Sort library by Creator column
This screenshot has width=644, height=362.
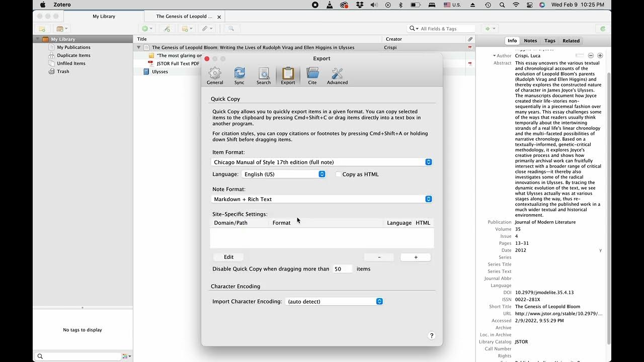pyautogui.click(x=424, y=39)
